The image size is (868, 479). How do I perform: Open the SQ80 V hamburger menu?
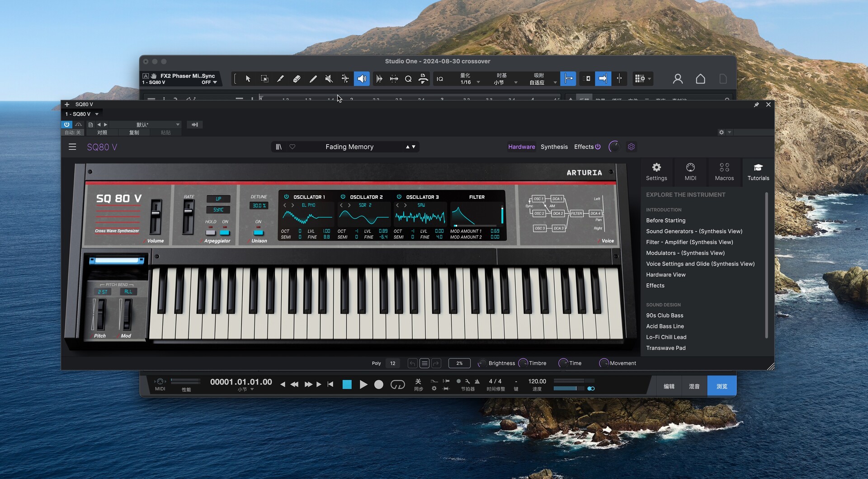72,147
